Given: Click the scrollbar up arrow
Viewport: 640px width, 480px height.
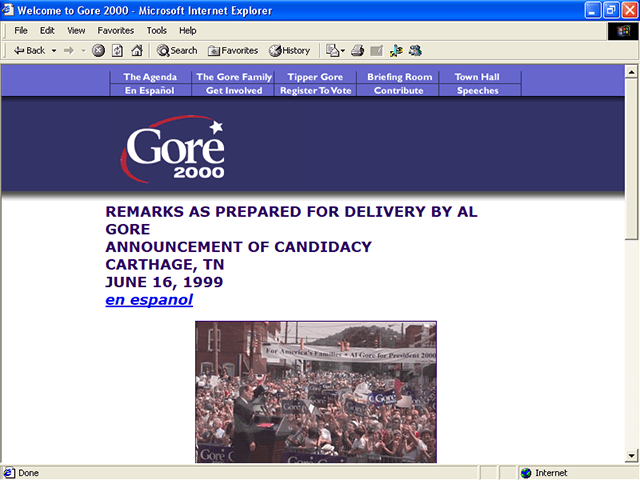Looking at the screenshot, I should (x=631, y=72).
